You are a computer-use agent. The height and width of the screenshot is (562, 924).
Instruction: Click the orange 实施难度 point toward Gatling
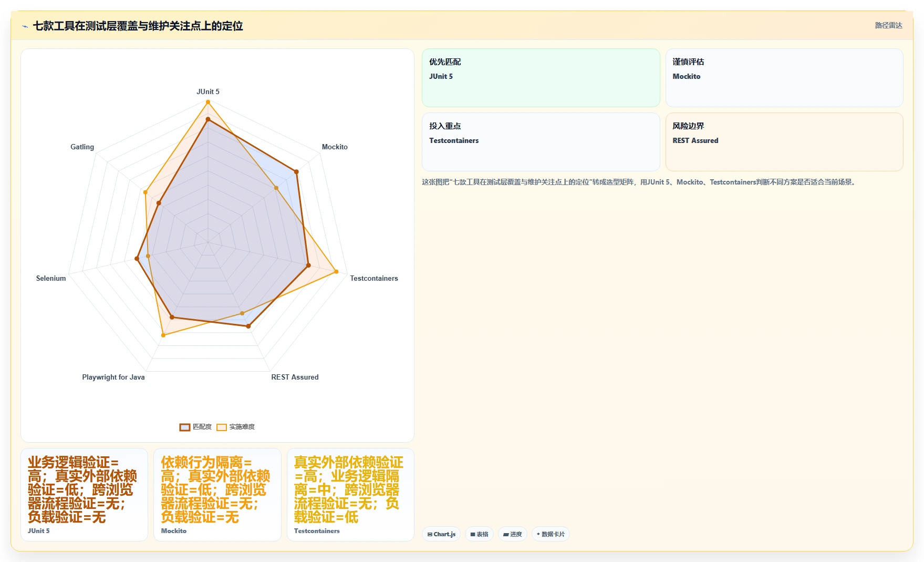(x=146, y=192)
